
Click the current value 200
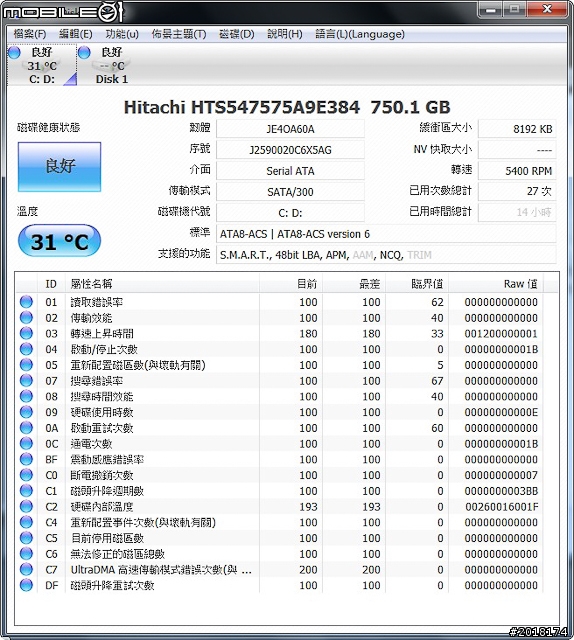pyautogui.click(x=308, y=569)
